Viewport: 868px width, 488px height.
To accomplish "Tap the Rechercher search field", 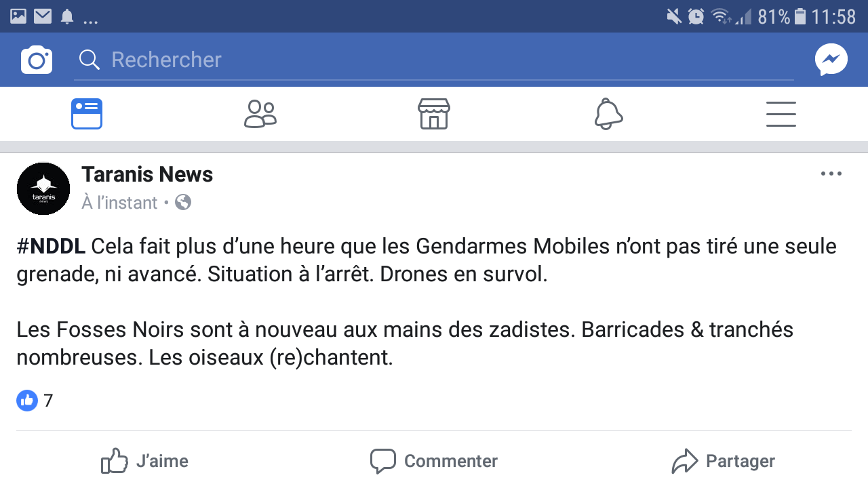I will [434, 60].
